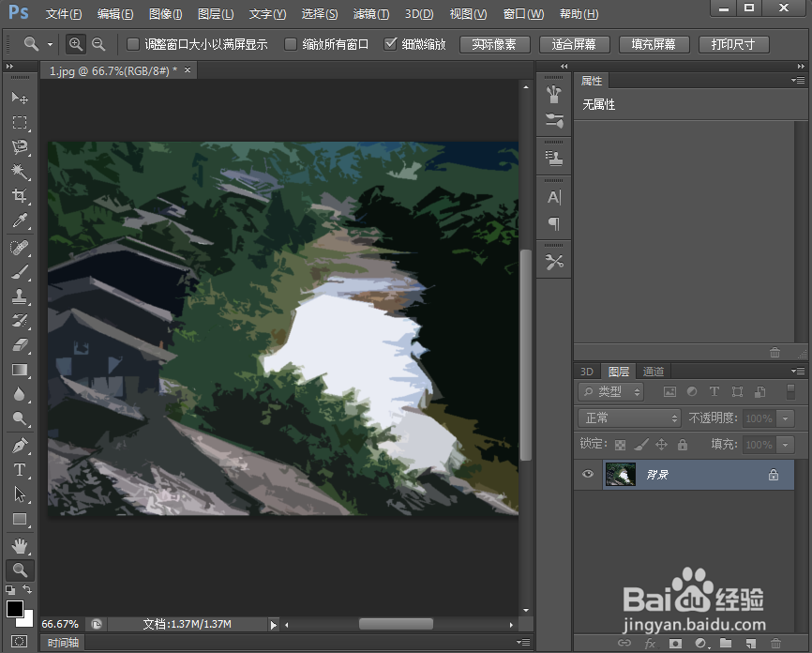This screenshot has height=653, width=812.
Task: Reset default foreground and background colors
Action: [10, 590]
